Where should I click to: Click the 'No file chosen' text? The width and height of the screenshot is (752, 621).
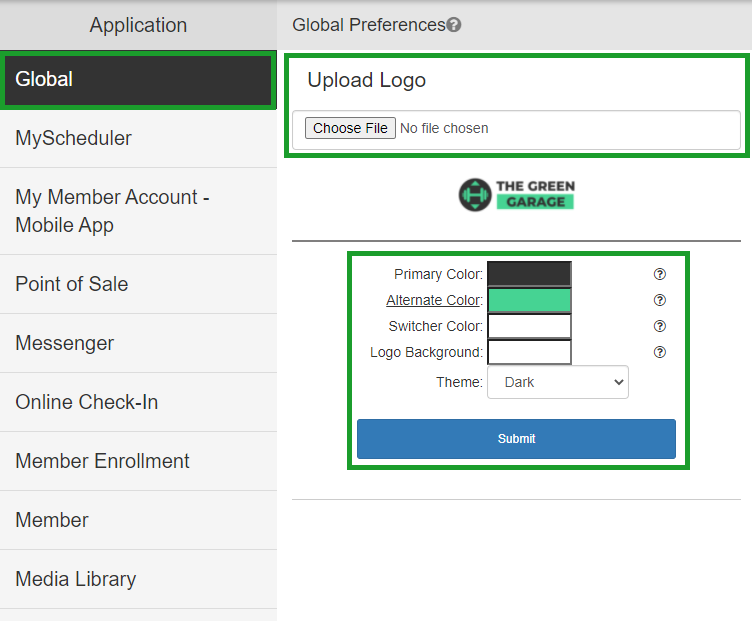click(444, 128)
